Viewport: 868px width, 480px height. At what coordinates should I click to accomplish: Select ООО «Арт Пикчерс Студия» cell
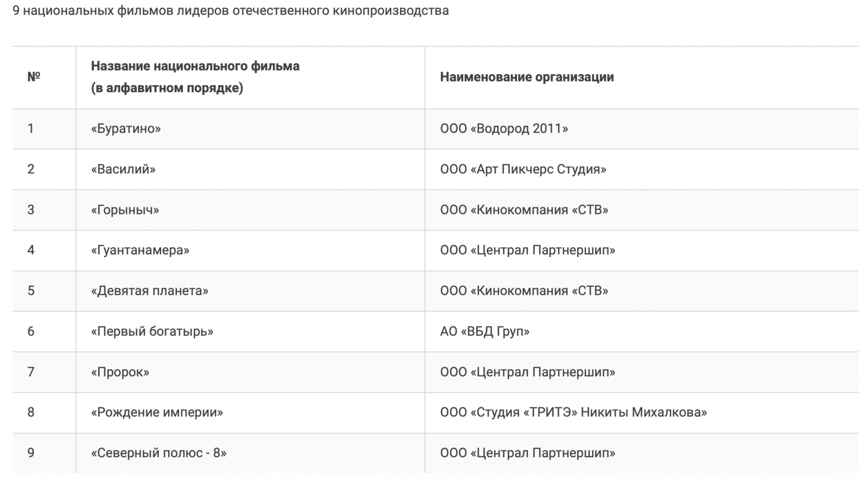pos(523,169)
